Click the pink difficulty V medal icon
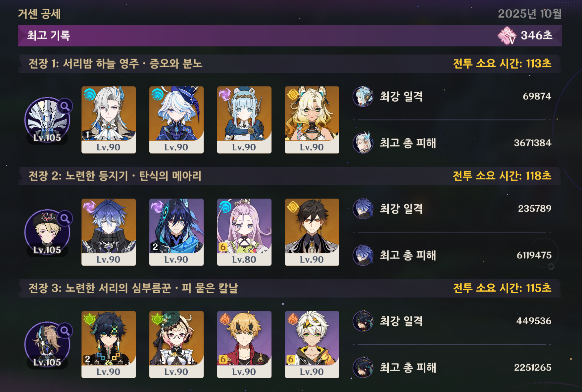This screenshot has height=392, width=582. pos(507,35)
